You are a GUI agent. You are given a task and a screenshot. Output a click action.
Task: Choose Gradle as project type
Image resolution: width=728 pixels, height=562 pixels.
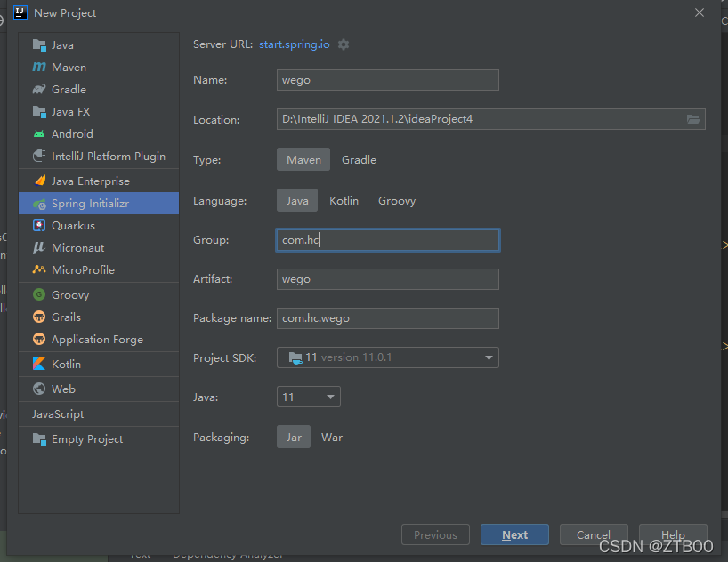(x=359, y=159)
